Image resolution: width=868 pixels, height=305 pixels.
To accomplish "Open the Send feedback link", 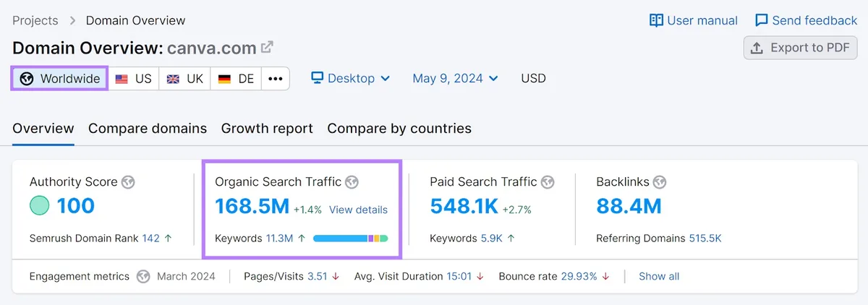I will tap(807, 20).
